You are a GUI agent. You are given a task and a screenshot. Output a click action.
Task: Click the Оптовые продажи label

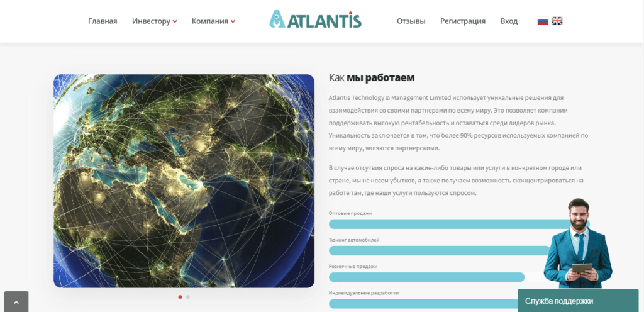click(350, 213)
